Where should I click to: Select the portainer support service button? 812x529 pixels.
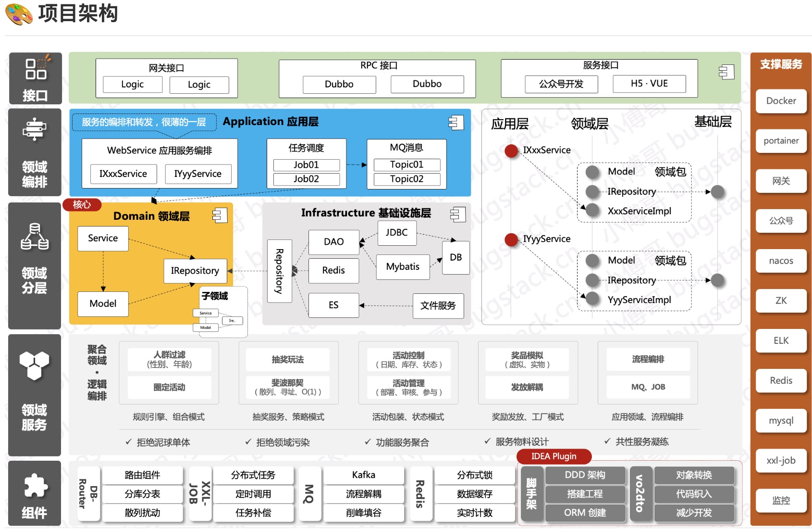pyautogui.click(x=781, y=141)
